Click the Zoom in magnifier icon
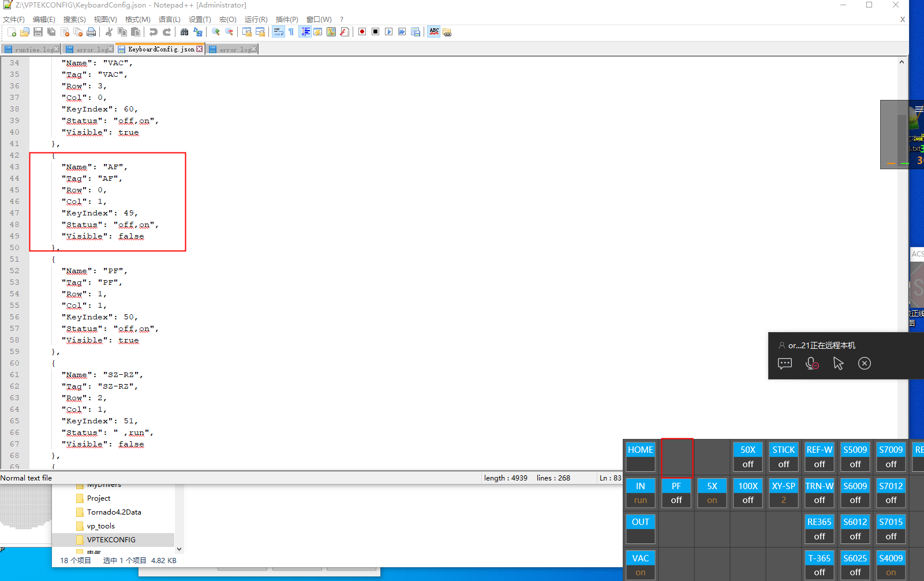The image size is (924, 581). pos(216,32)
